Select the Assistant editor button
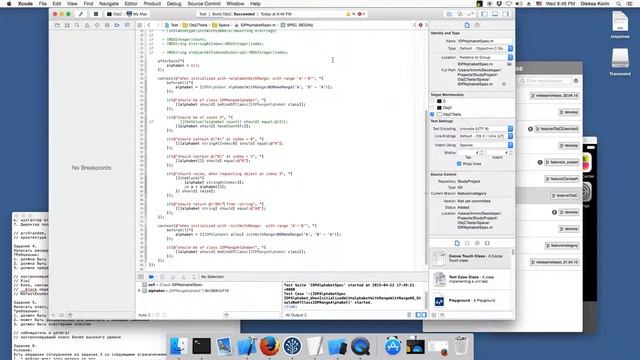Image resolution: width=640 pixels, height=360 pixels. point(460,14)
